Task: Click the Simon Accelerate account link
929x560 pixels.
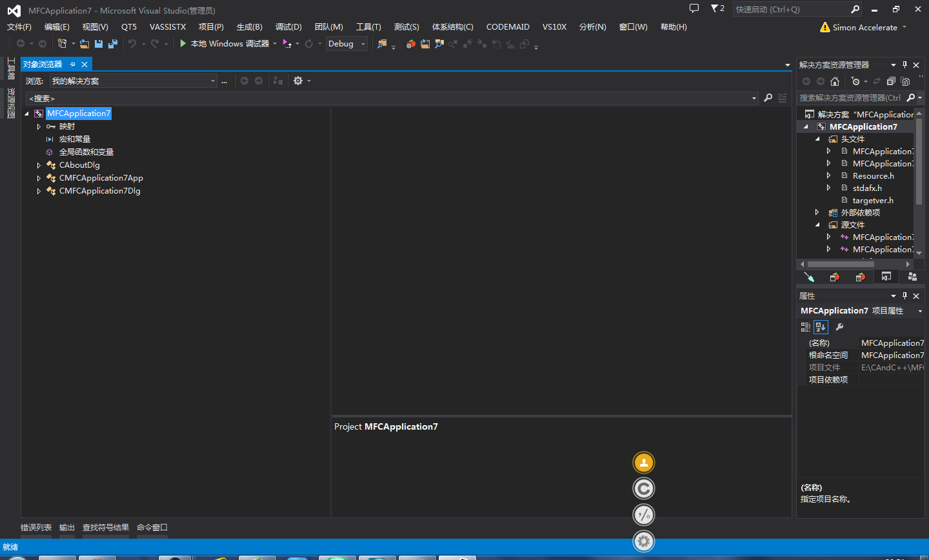Action: point(864,27)
